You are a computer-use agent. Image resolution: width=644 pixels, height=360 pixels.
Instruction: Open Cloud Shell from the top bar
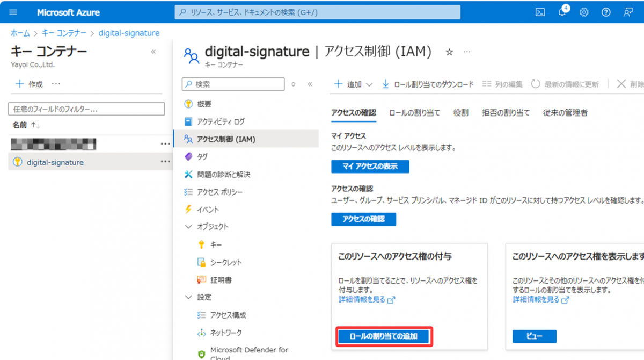pos(540,12)
